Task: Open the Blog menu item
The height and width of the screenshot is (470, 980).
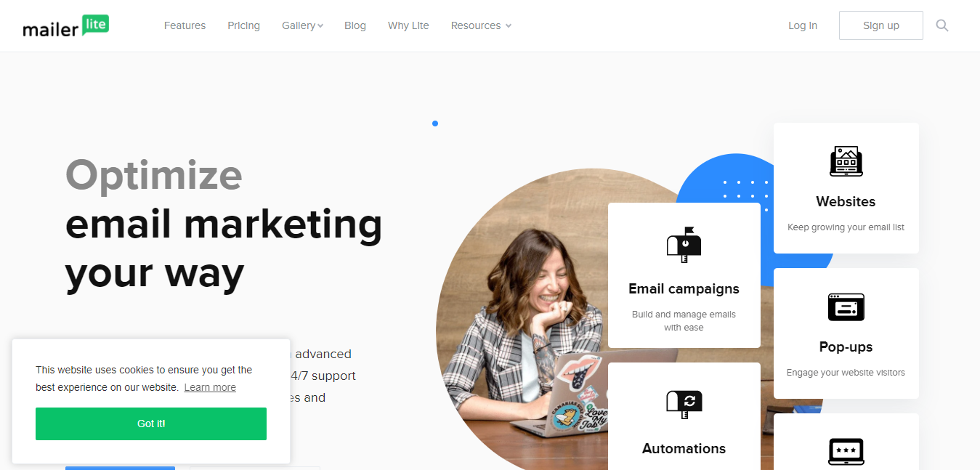Action: coord(355,25)
